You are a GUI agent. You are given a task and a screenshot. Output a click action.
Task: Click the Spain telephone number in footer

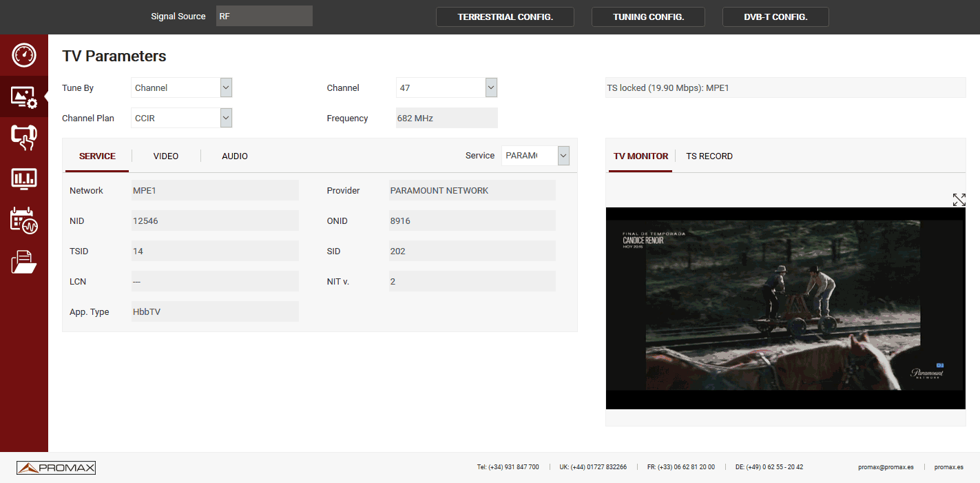508,467
